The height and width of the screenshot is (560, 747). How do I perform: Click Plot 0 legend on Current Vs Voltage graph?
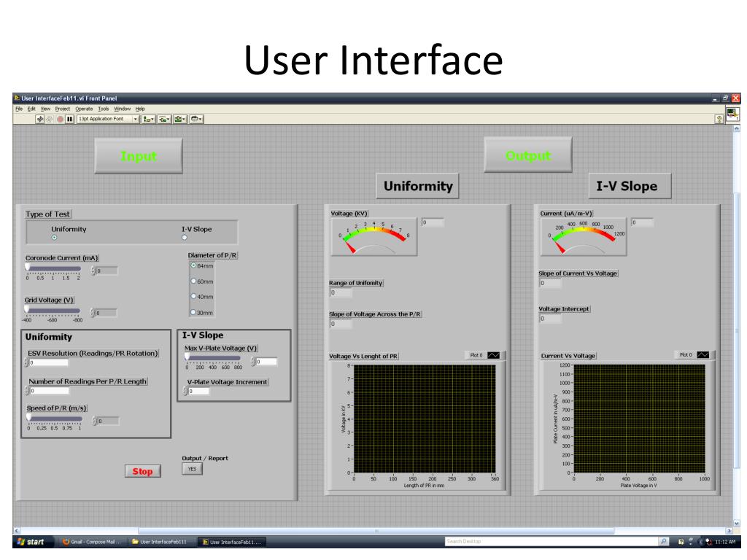click(694, 355)
